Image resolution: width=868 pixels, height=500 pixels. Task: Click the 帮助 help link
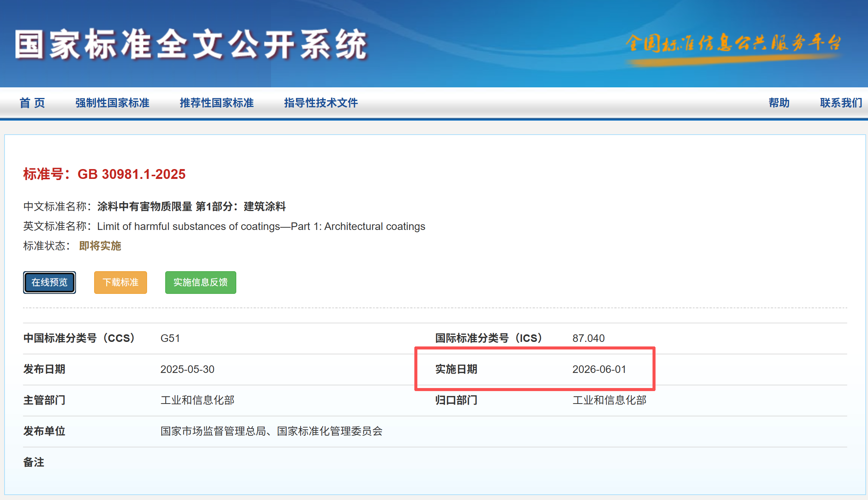(779, 102)
